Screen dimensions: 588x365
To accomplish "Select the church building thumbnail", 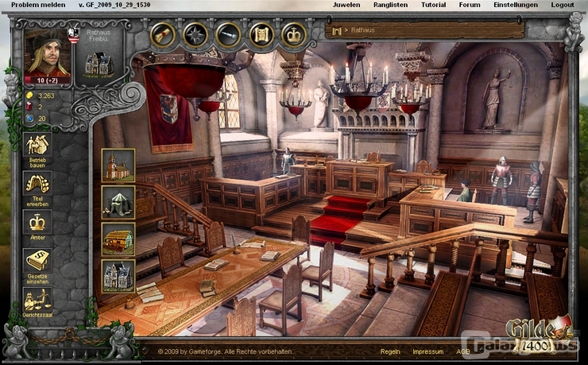I will click(x=118, y=165).
